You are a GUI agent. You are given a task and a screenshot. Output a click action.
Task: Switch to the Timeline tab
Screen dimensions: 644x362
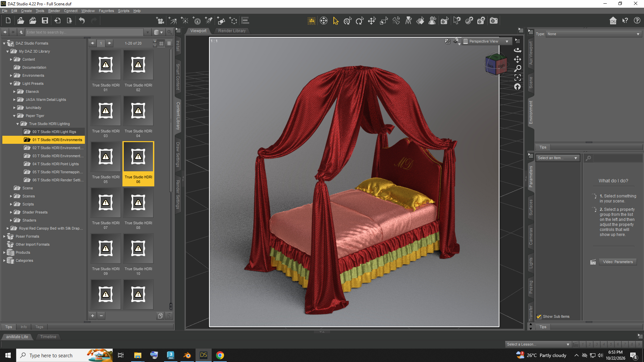pyautogui.click(x=48, y=337)
